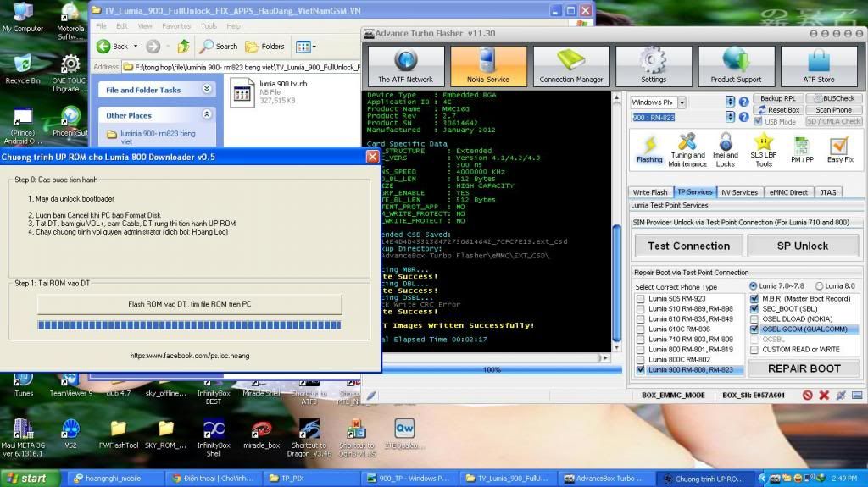The width and height of the screenshot is (868, 487).
Task: Open Maui META 3G desktop shortcut
Action: click(x=23, y=437)
